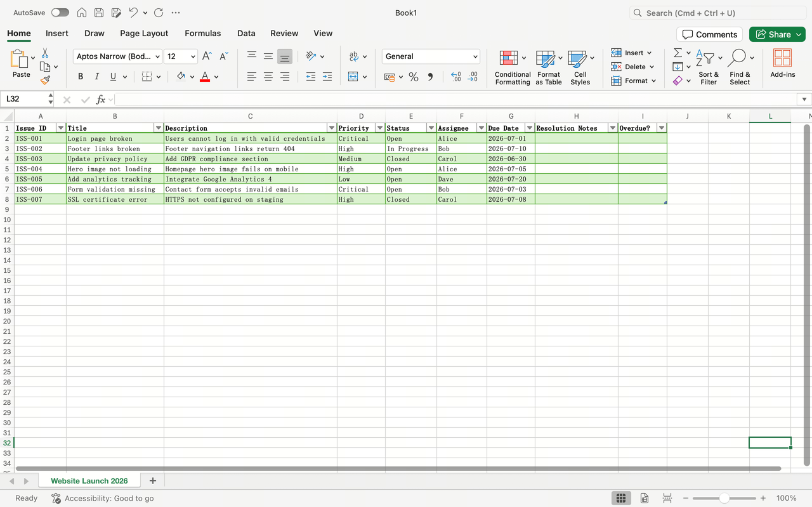Open Sort & Filter options
The height and width of the screenshot is (507, 812).
[708, 67]
